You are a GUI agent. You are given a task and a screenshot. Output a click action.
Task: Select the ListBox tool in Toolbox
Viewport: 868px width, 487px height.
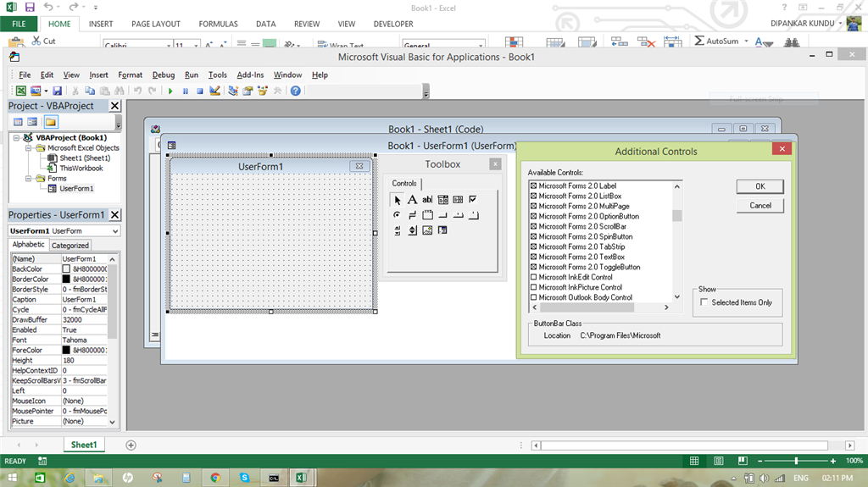point(458,200)
